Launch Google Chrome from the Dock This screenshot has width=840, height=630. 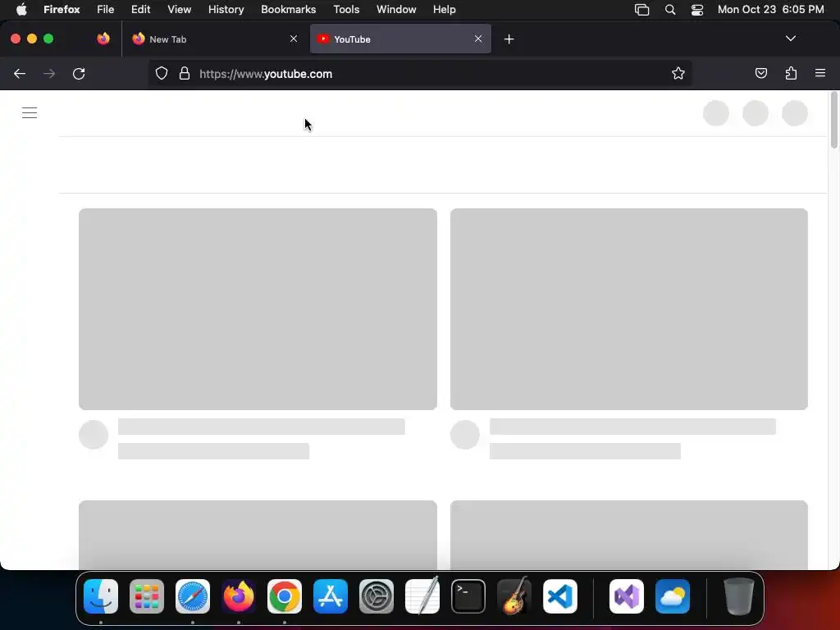pos(285,596)
